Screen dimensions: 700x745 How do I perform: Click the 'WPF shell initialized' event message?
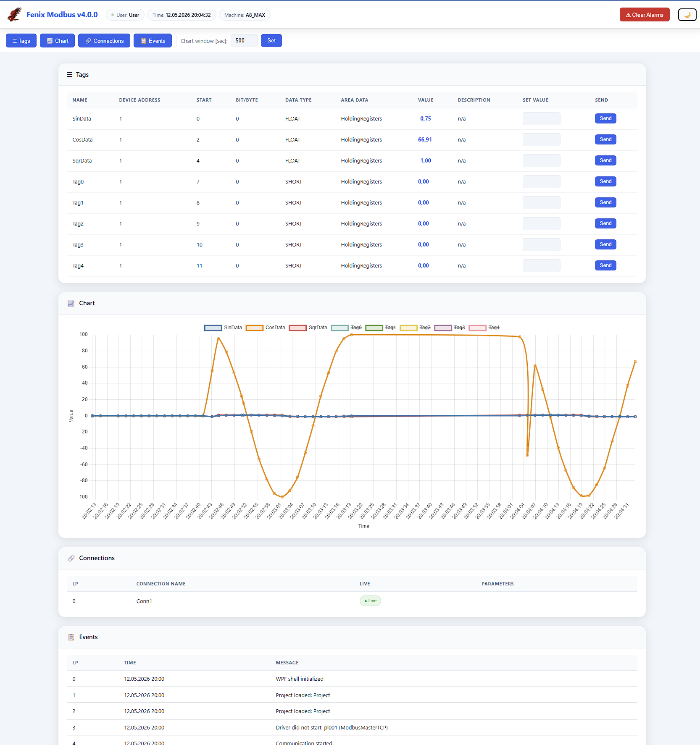(x=300, y=679)
